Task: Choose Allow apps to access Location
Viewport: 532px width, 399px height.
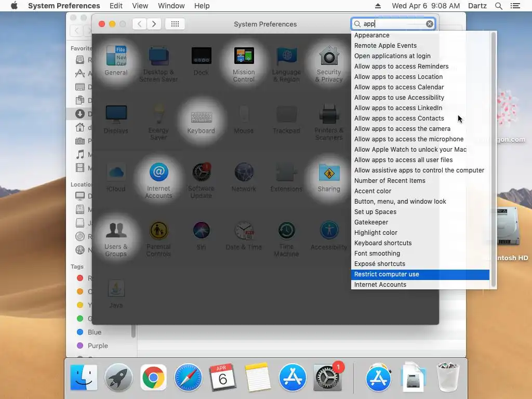Action: 420,77
